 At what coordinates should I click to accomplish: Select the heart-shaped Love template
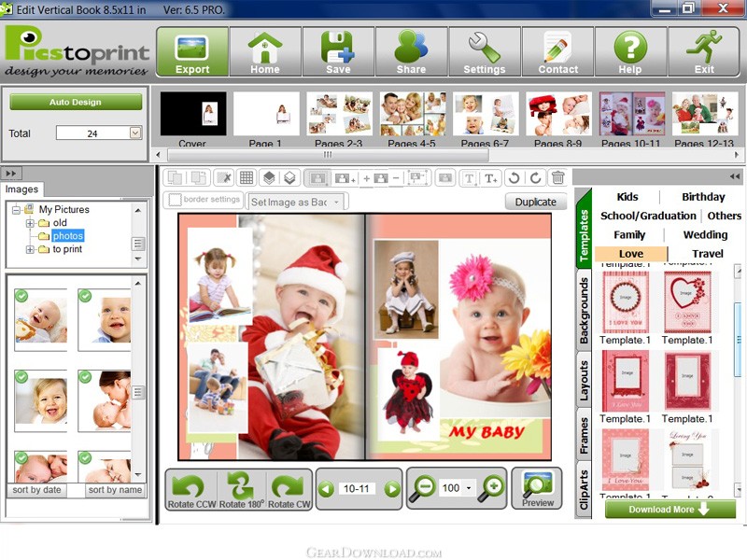pos(687,301)
